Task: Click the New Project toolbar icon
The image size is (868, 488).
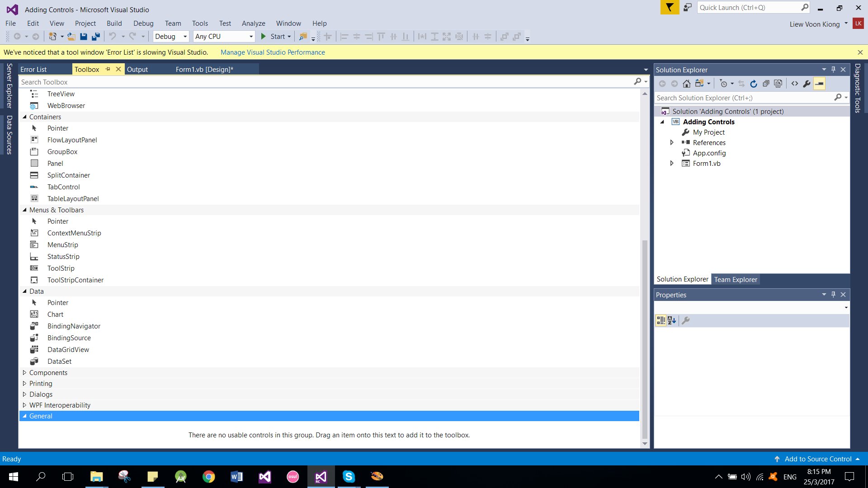Action: pos(53,37)
